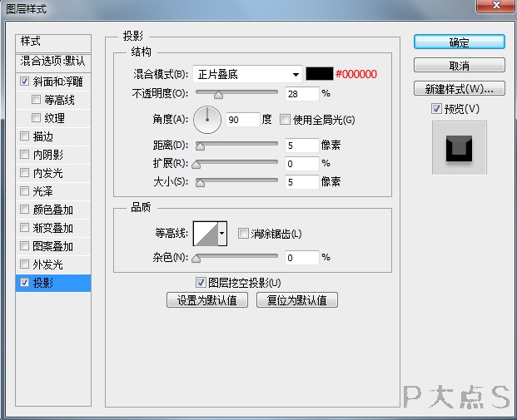This screenshot has height=420, width=517.
Task: Click 确定 to confirm layer style
Action: pos(459,42)
